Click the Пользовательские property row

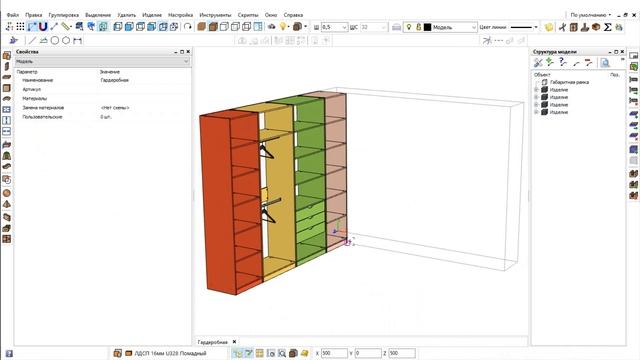(102, 117)
